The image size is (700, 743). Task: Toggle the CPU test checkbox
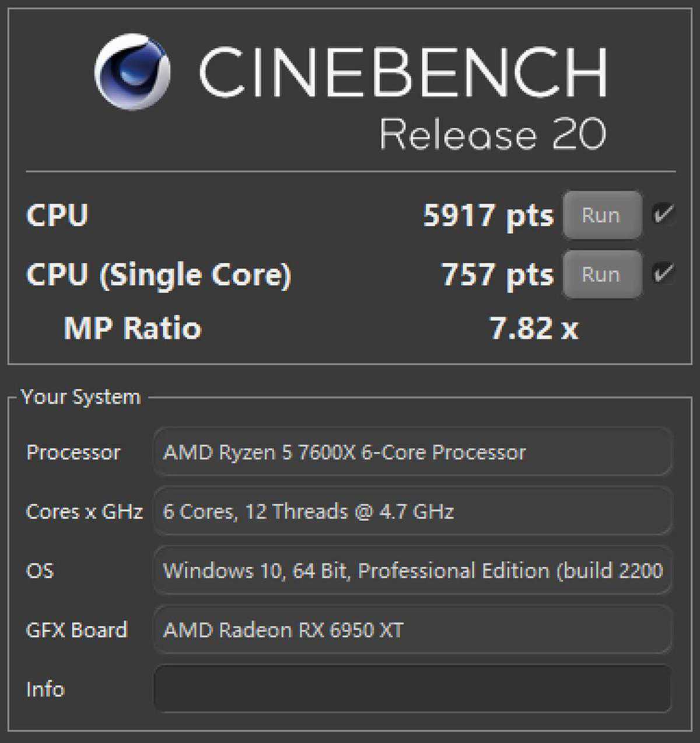click(663, 213)
